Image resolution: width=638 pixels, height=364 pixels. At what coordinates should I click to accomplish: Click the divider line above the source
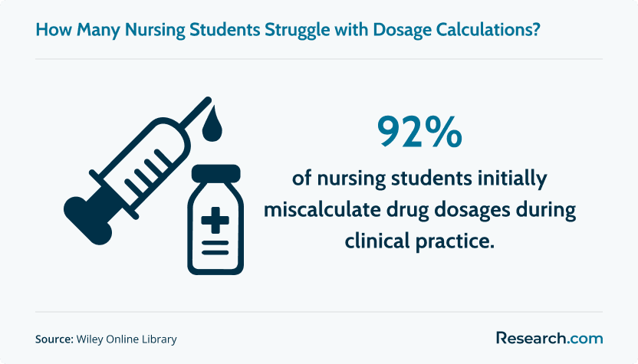pyautogui.click(x=319, y=312)
